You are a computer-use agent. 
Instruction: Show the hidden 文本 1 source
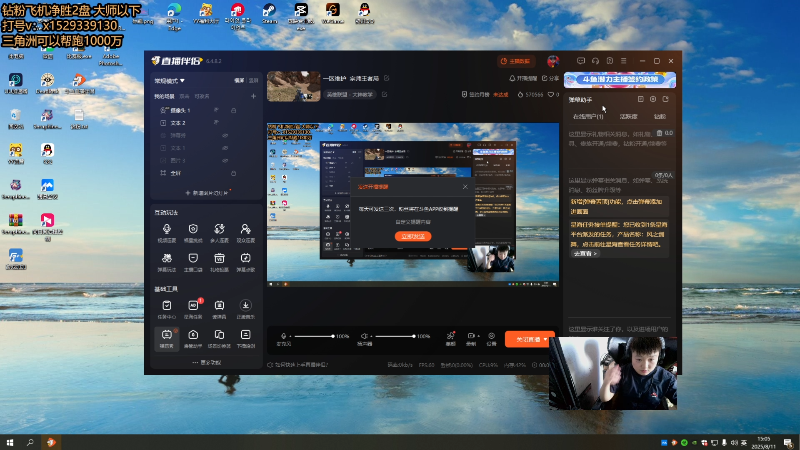tap(225, 148)
